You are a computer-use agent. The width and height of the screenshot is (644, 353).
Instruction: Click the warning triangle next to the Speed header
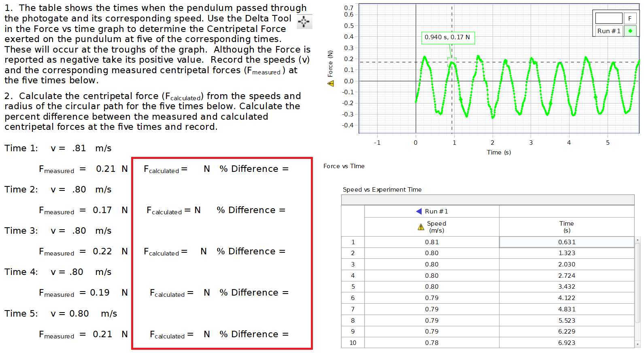click(421, 227)
